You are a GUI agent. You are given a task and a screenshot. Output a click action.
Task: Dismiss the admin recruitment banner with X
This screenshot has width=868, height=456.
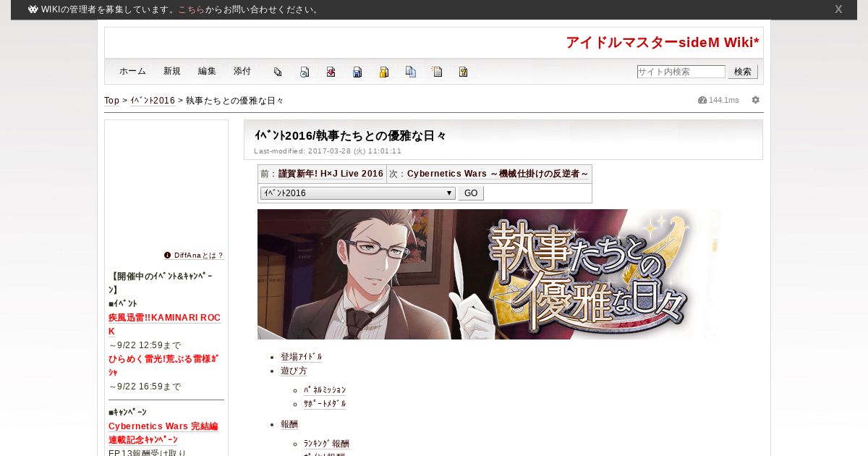[838, 9]
